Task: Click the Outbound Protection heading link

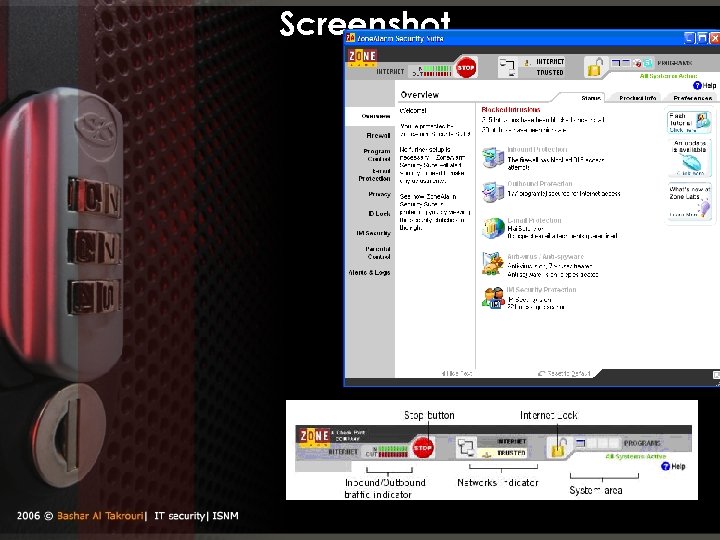Action: (x=540, y=183)
